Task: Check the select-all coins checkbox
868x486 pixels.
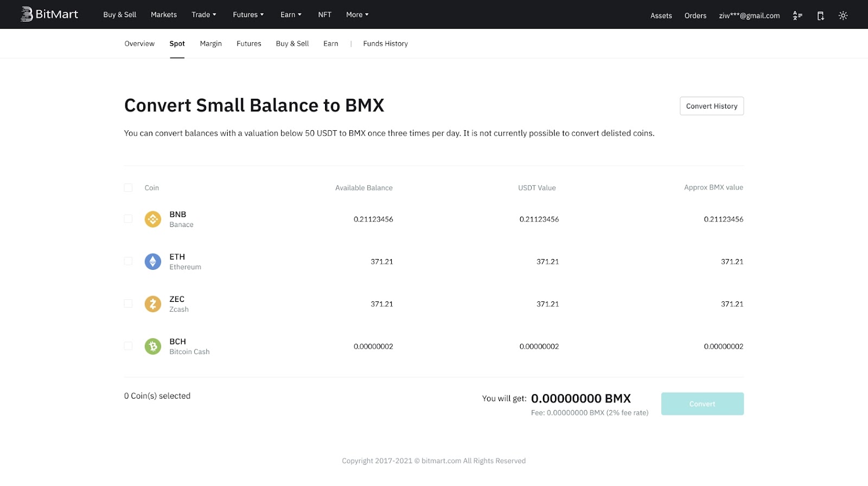Action: tap(128, 188)
